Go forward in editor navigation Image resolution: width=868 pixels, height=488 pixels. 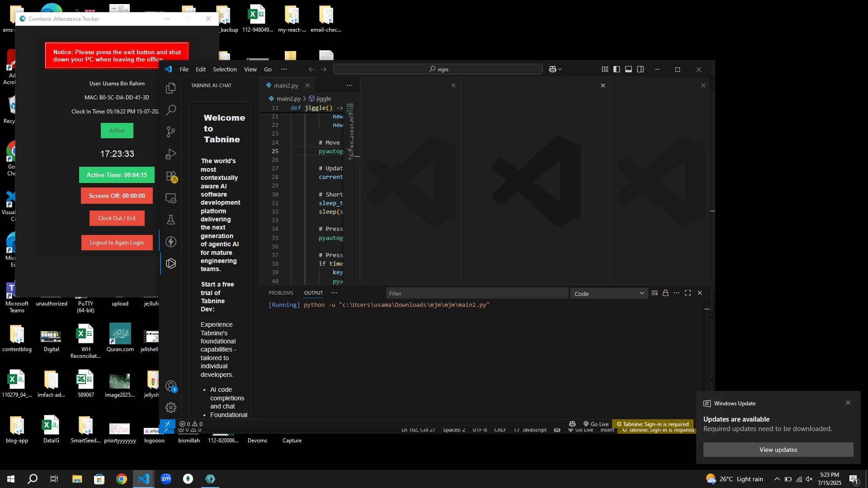coord(323,69)
